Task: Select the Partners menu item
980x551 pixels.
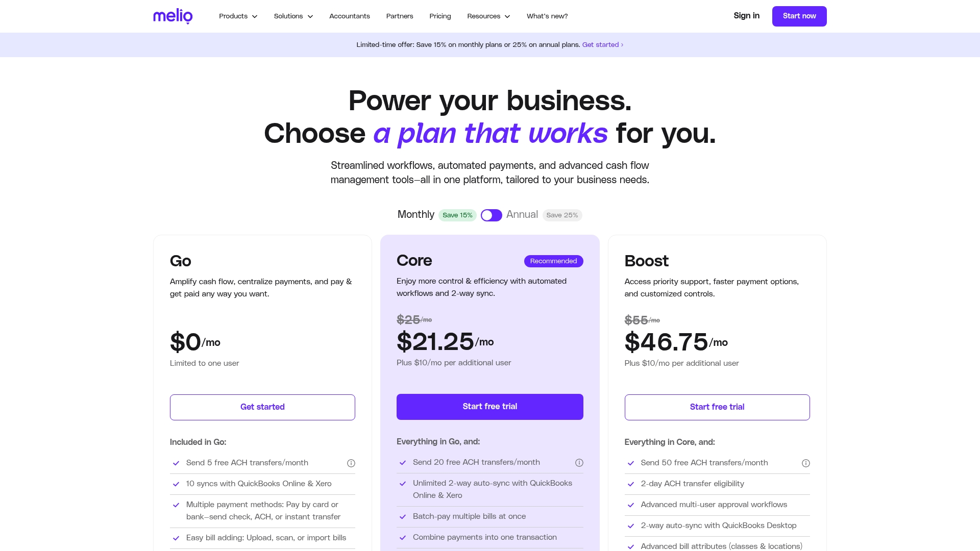Action: [x=400, y=16]
